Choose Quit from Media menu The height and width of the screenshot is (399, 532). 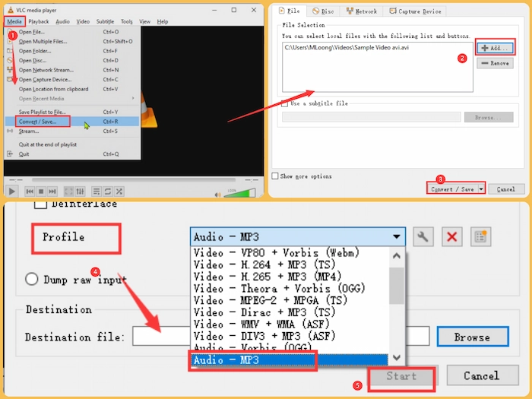(x=72, y=154)
